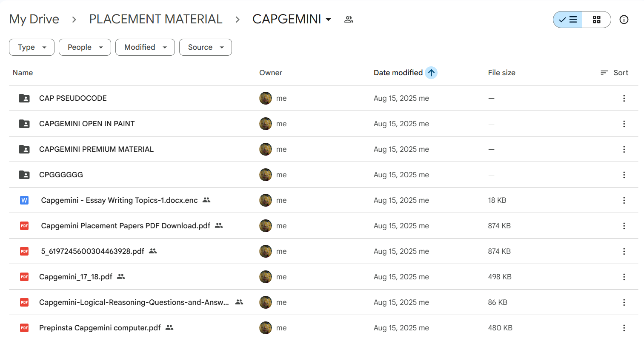Open more options for CAPGEMINI OPEN IN PAINT

coord(624,124)
